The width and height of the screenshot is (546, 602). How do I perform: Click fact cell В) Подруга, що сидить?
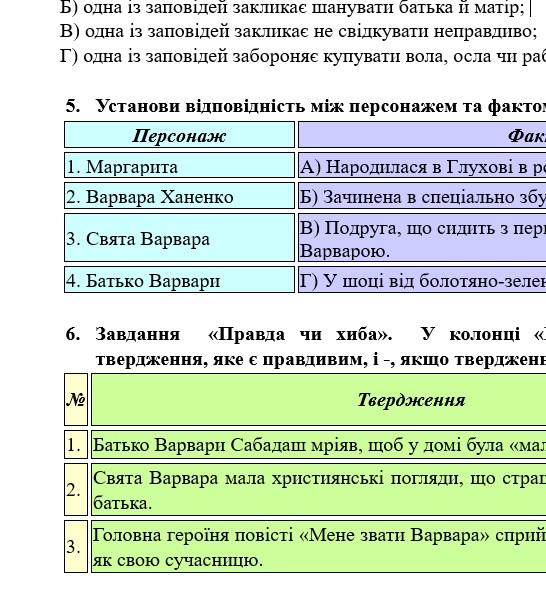(422, 238)
